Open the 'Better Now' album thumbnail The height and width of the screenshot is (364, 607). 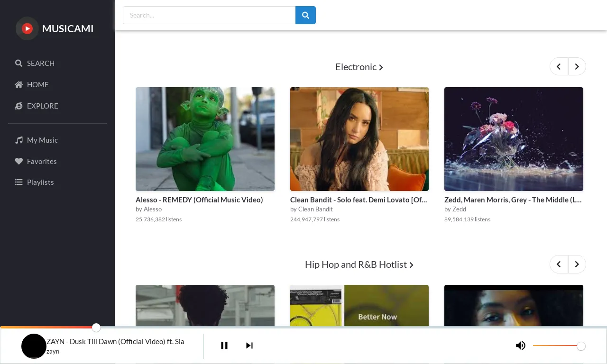pyautogui.click(x=359, y=306)
